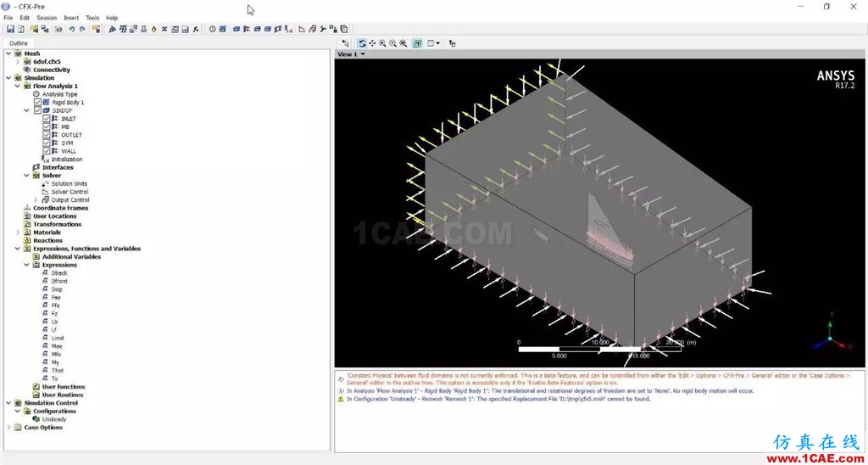
Task: Open the Help menu
Action: click(112, 18)
